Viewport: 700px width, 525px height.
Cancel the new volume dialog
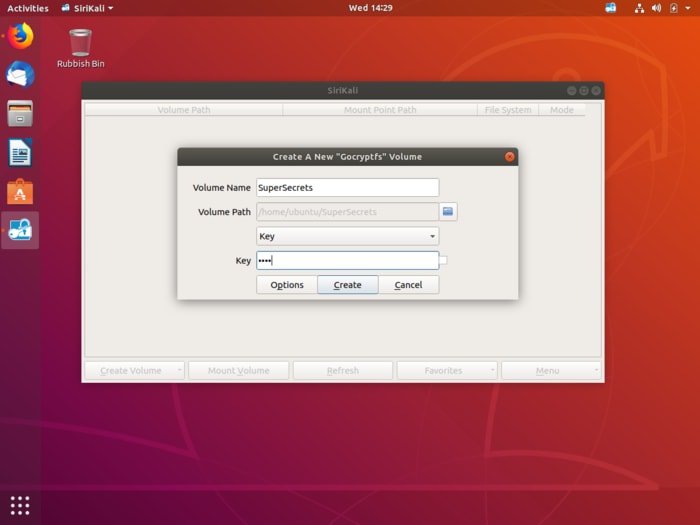coord(408,285)
